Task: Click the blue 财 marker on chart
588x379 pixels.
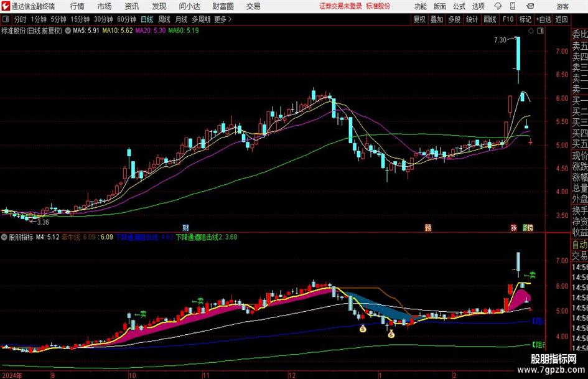Action: [x=185, y=227]
